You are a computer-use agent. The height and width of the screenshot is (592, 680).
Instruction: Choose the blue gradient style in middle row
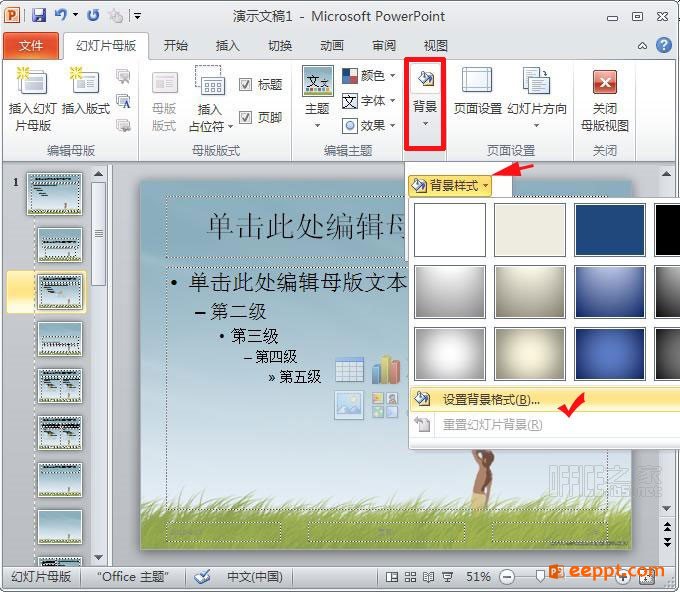[610, 292]
